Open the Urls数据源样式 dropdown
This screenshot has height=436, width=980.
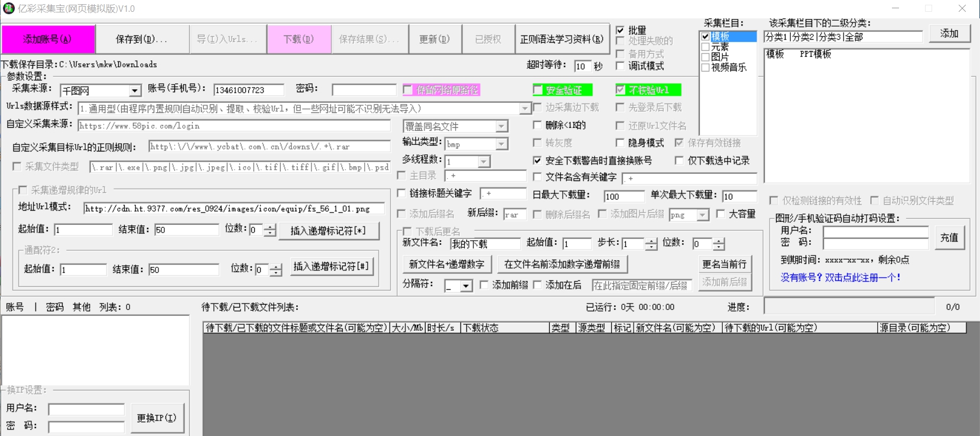pos(525,108)
